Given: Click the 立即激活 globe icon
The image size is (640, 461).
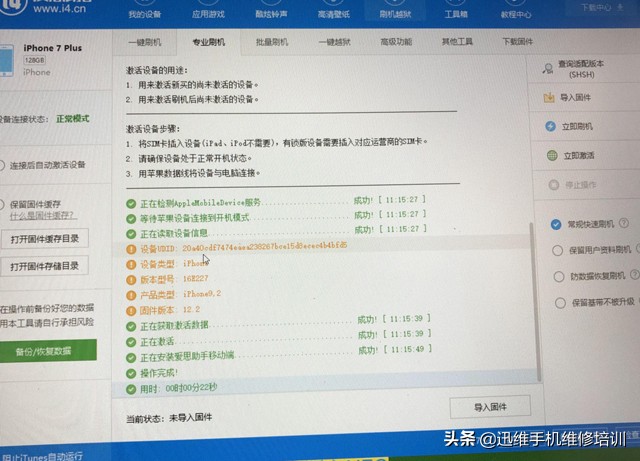Looking at the screenshot, I should pyautogui.click(x=552, y=156).
